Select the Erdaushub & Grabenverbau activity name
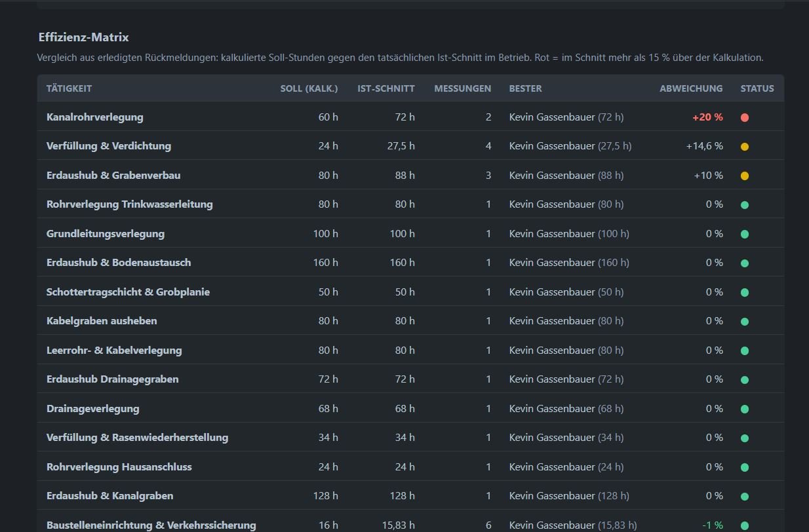This screenshot has height=532, width=809. (113, 176)
